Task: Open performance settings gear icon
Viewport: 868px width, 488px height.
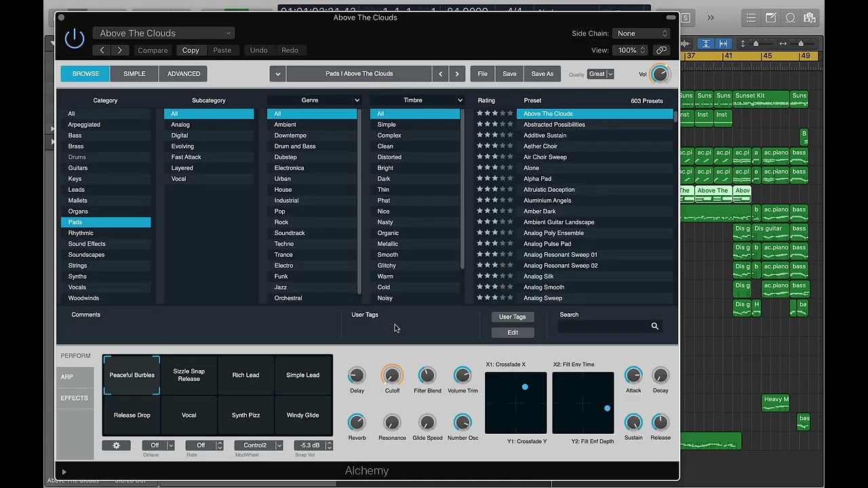Action: click(x=116, y=445)
